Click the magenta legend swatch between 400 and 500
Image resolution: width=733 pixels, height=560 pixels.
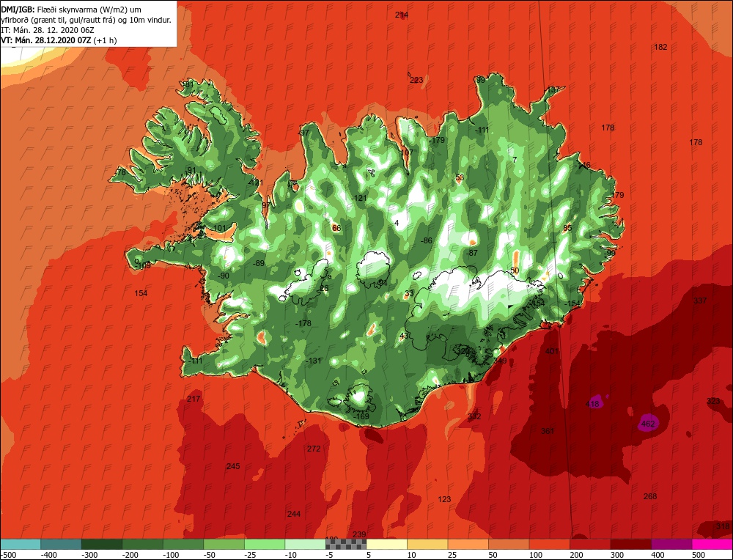coord(671,544)
